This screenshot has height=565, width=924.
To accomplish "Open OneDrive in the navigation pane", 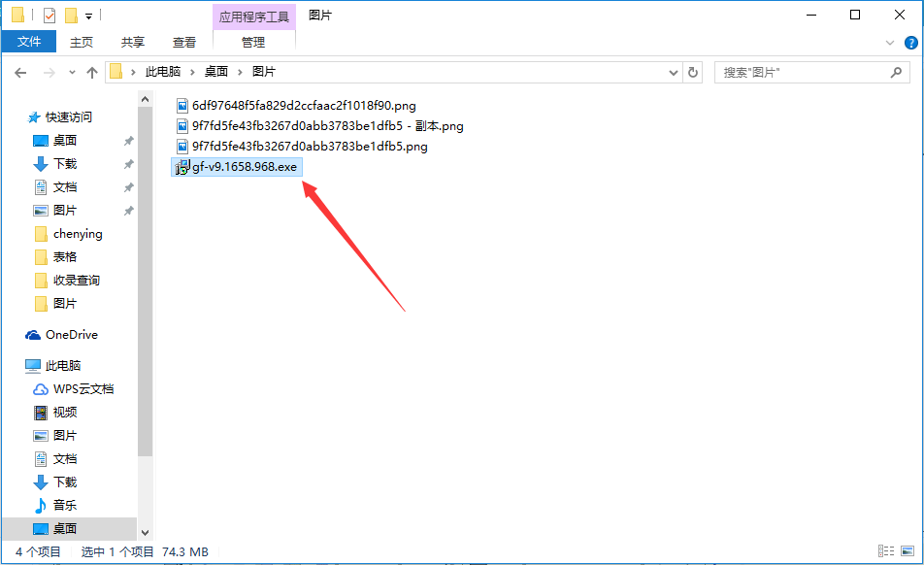I will tap(71, 335).
